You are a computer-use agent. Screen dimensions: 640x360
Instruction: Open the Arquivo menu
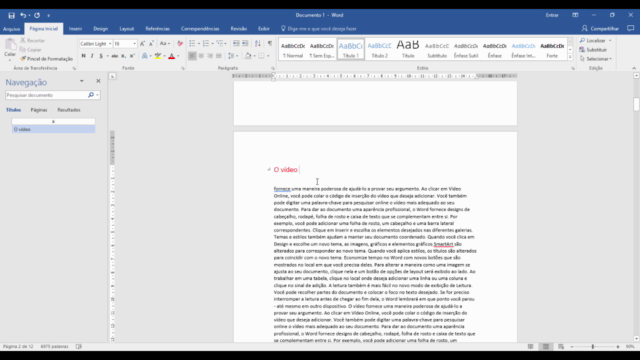(x=11, y=29)
